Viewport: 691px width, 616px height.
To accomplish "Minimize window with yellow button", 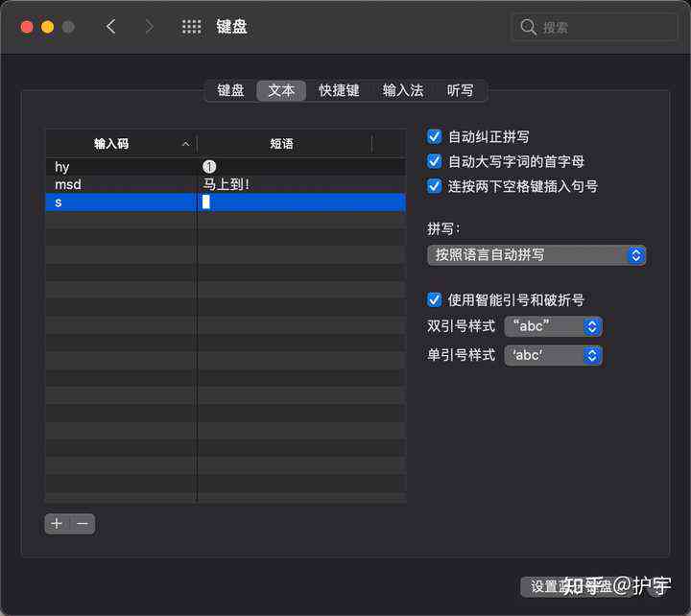I will (48, 27).
